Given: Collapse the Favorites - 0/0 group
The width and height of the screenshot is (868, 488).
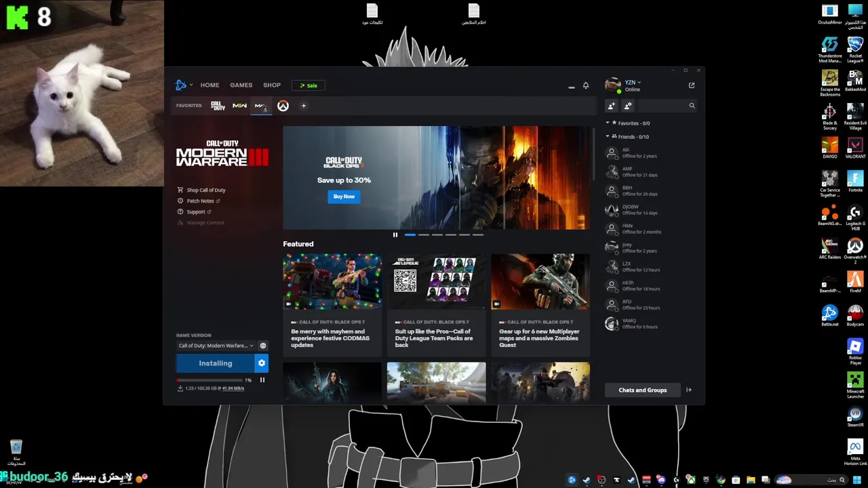Looking at the screenshot, I should pos(628,123).
